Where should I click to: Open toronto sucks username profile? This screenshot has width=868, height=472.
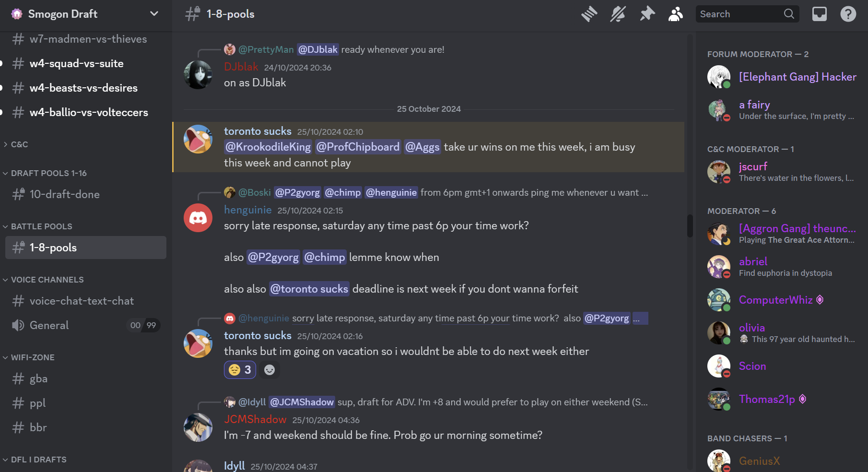[x=258, y=131]
